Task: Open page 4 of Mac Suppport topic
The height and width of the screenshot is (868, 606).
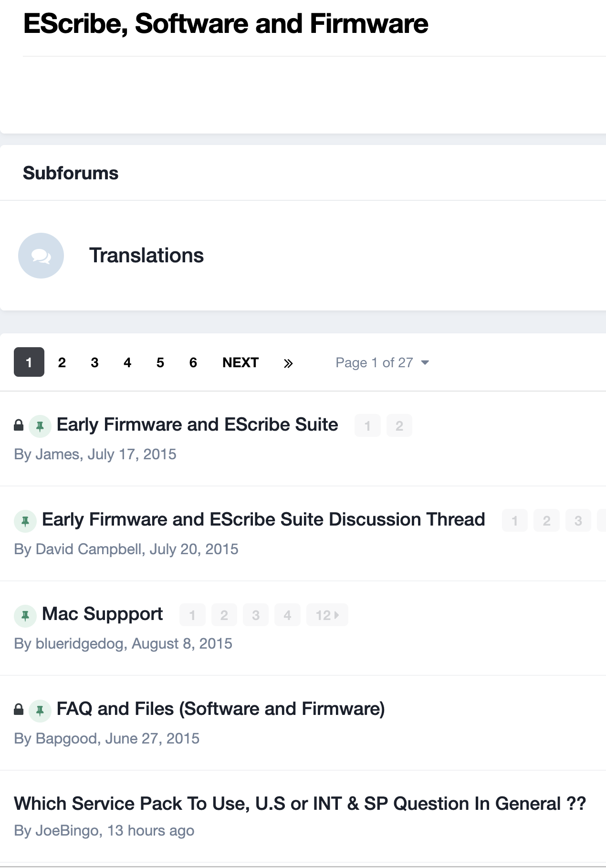Action: point(287,615)
